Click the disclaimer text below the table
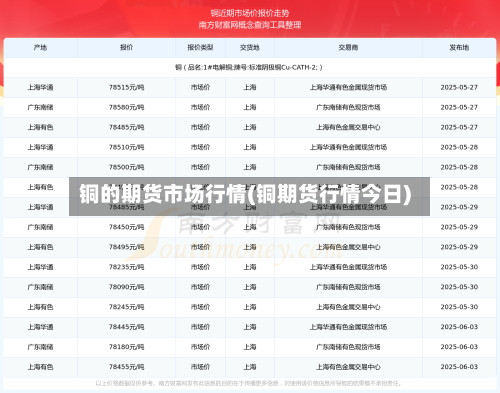Image resolution: width=500 pixels, height=393 pixels. [x=248, y=384]
